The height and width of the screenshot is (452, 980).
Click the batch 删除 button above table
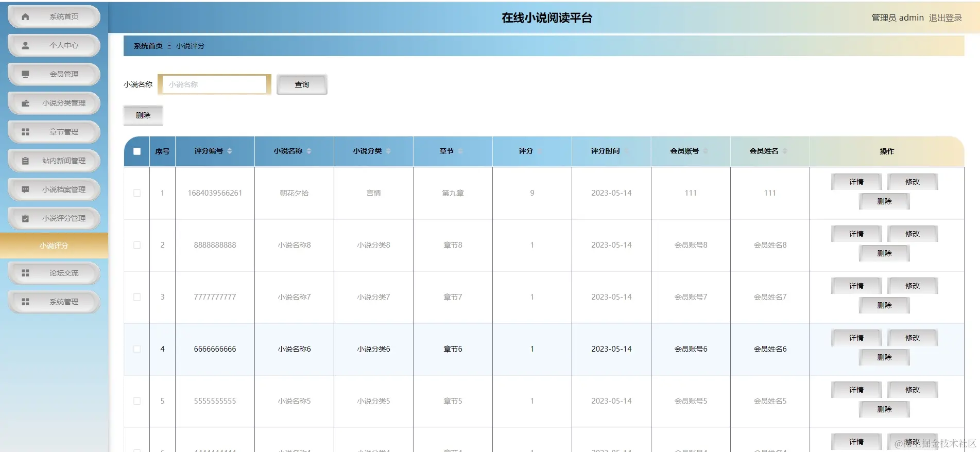143,115
